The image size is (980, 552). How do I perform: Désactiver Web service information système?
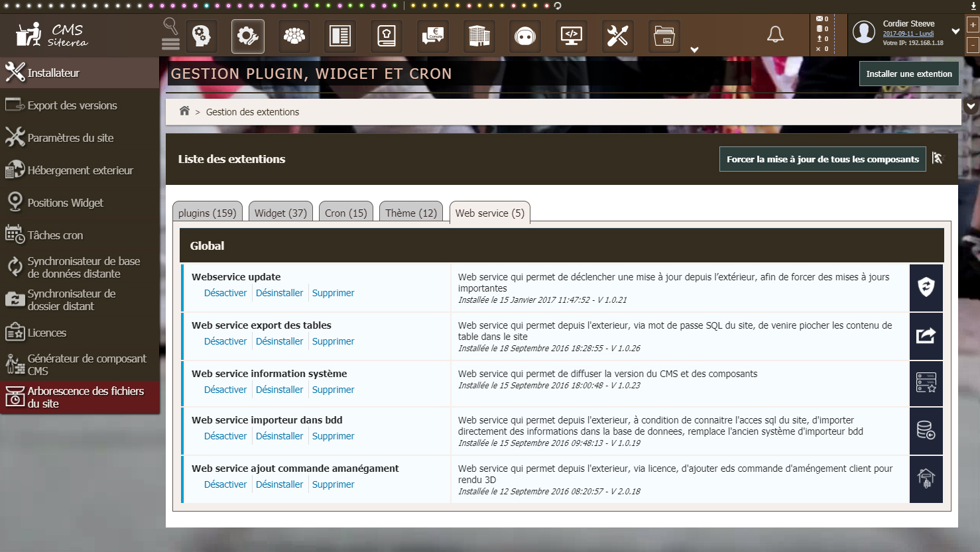[x=225, y=390]
